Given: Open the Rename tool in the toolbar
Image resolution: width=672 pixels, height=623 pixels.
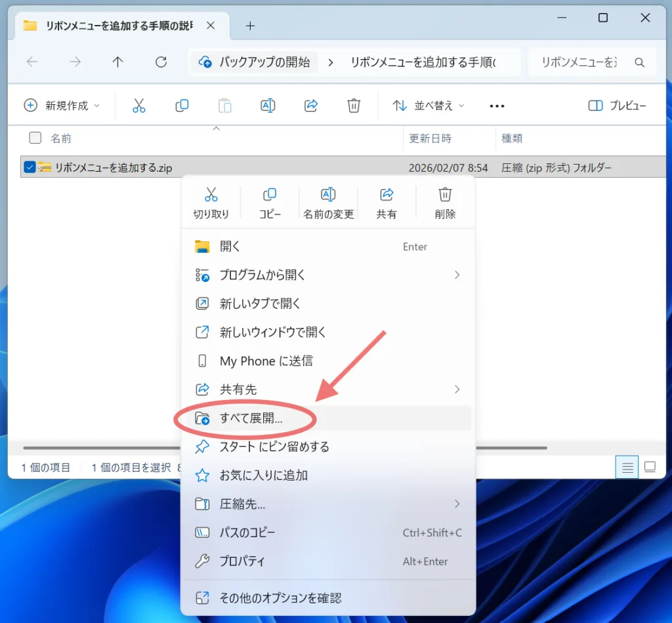Looking at the screenshot, I should (x=268, y=106).
